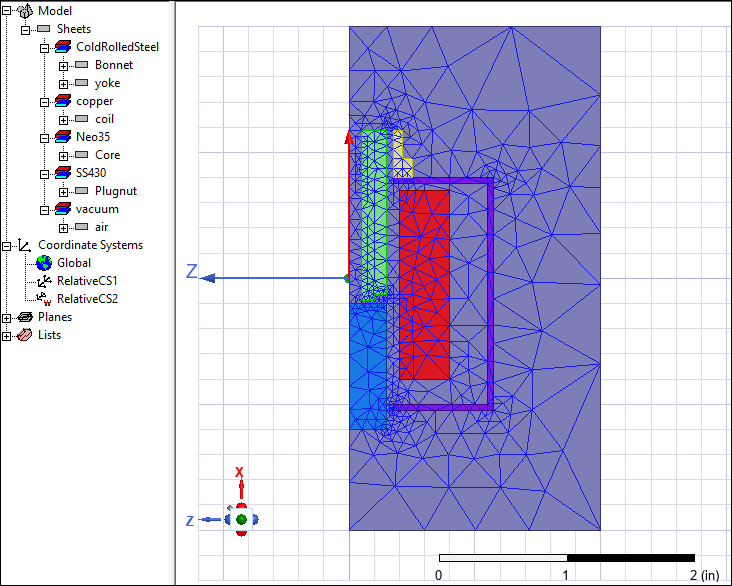Select RelativeCS2 coordinate system
The height and width of the screenshot is (586, 732).
(x=87, y=299)
